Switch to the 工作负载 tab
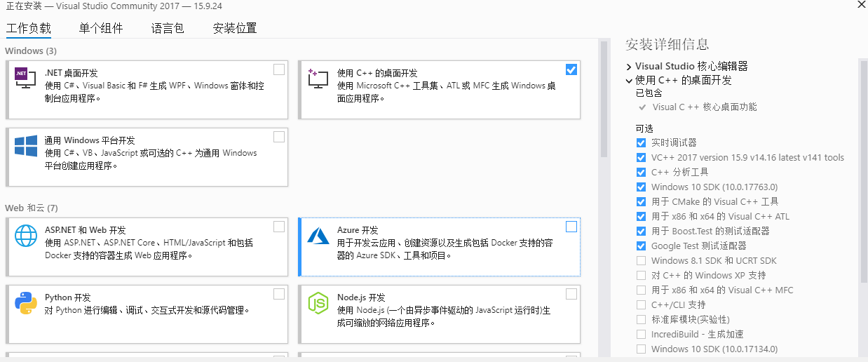The image size is (868, 362). pos(29,28)
